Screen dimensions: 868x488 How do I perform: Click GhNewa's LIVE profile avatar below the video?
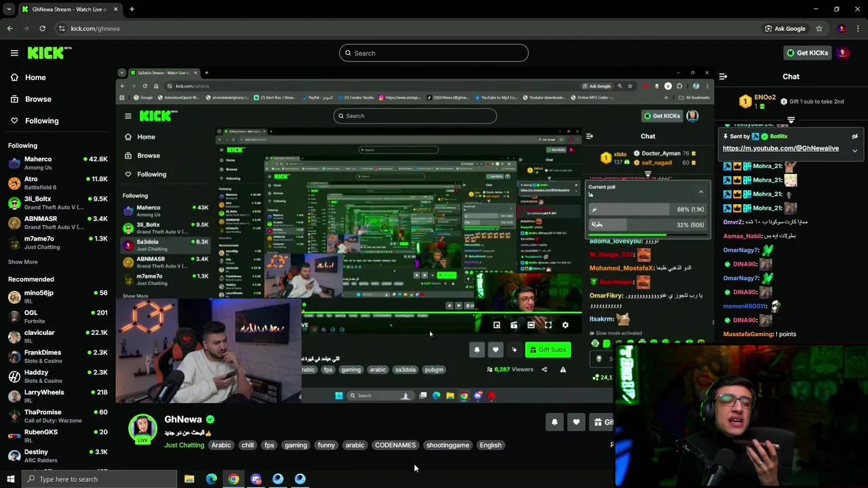coord(142,429)
